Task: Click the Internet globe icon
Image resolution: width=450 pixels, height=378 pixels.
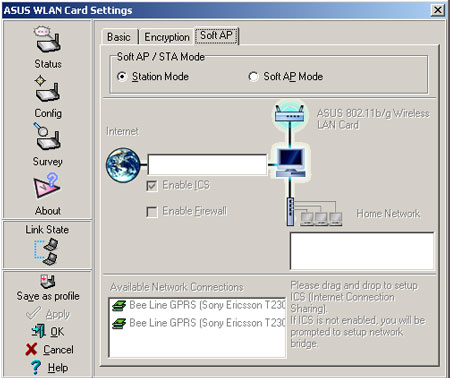Action: [x=123, y=165]
